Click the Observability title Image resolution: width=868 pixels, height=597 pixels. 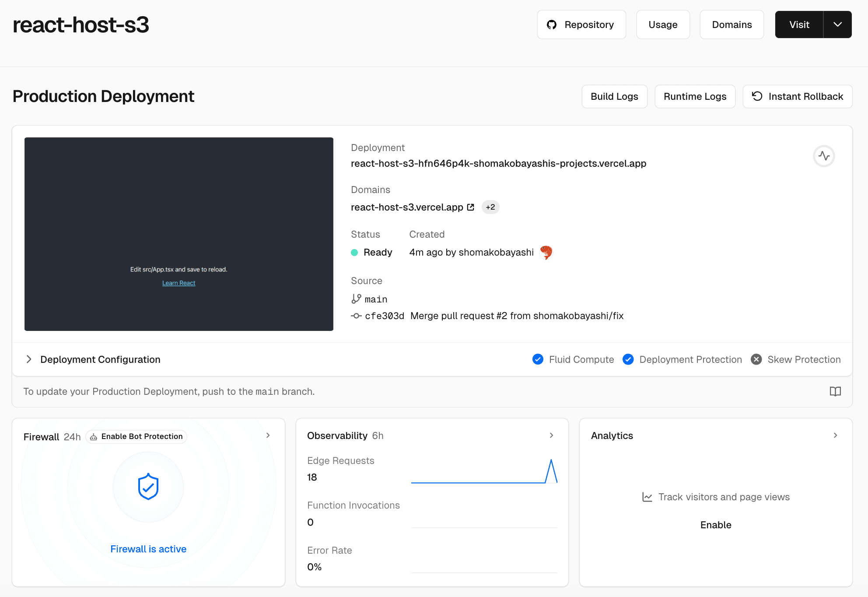pyautogui.click(x=337, y=435)
